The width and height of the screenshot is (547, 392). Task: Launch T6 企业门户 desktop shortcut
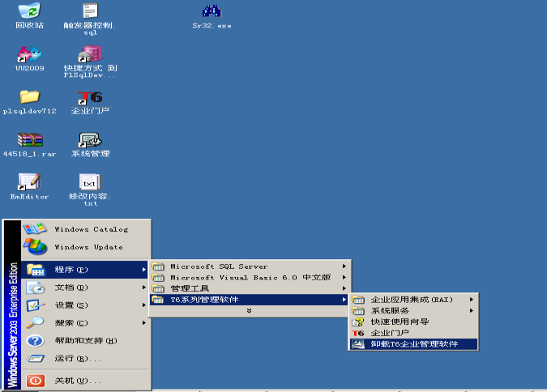click(x=89, y=97)
